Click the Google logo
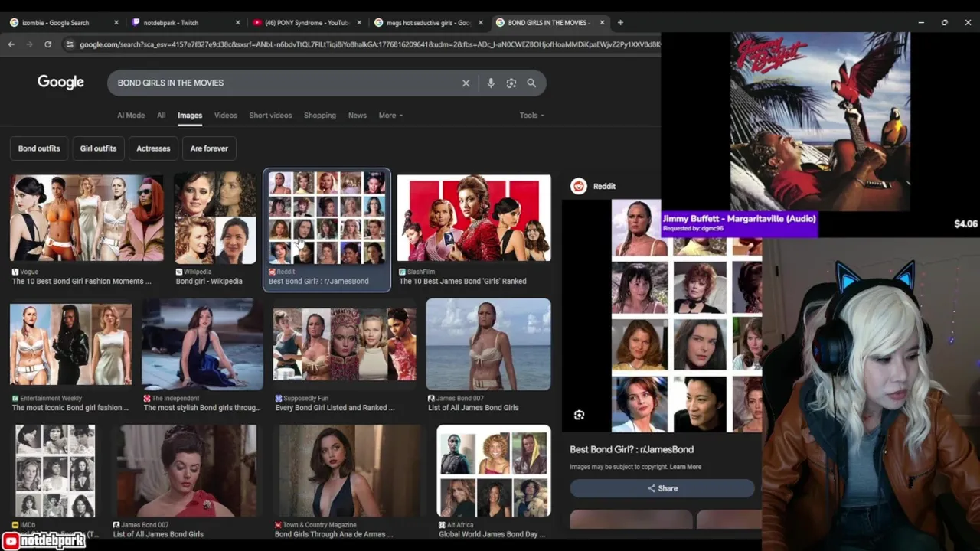The image size is (980, 551). (x=60, y=82)
